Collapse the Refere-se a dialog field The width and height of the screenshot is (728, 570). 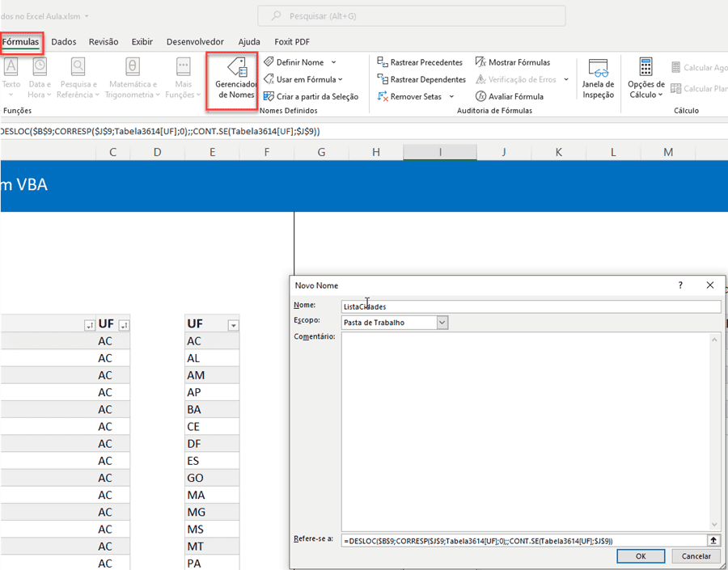712,540
